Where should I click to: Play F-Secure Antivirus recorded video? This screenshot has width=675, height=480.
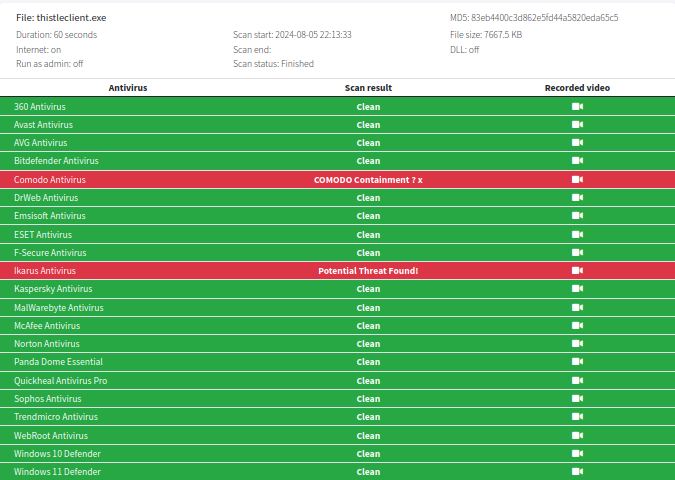[577, 253]
